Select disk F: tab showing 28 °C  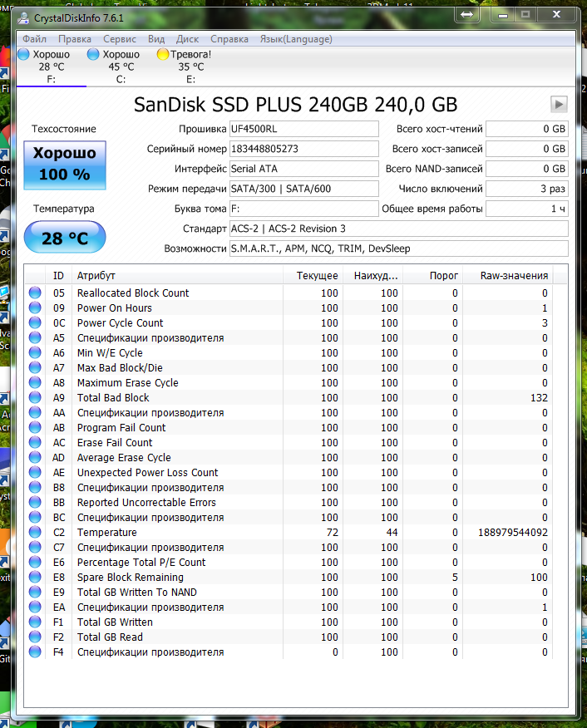51,66
